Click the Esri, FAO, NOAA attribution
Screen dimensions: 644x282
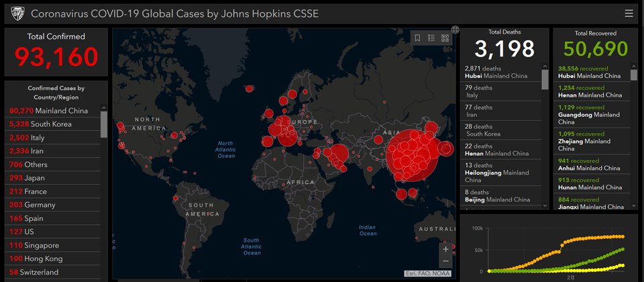click(x=427, y=273)
